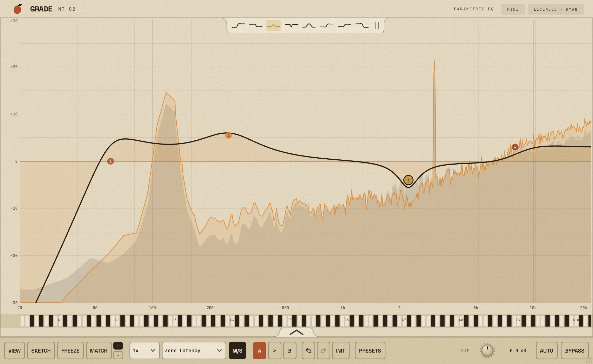Click the C8 piano key
The height and width of the screenshot is (364, 593).
coord(461,321)
